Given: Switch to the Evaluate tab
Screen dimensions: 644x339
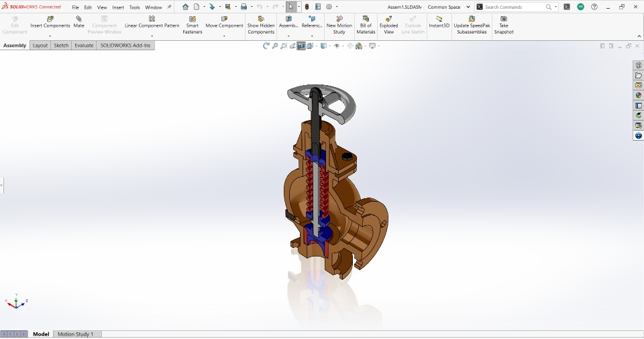Looking at the screenshot, I should (x=84, y=46).
